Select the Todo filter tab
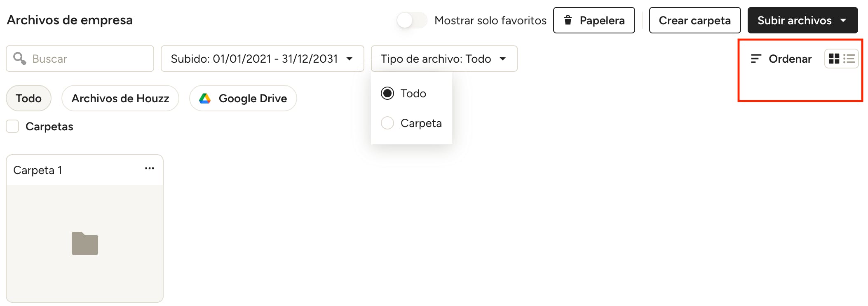Image resolution: width=868 pixels, height=306 pixels. pos(28,98)
